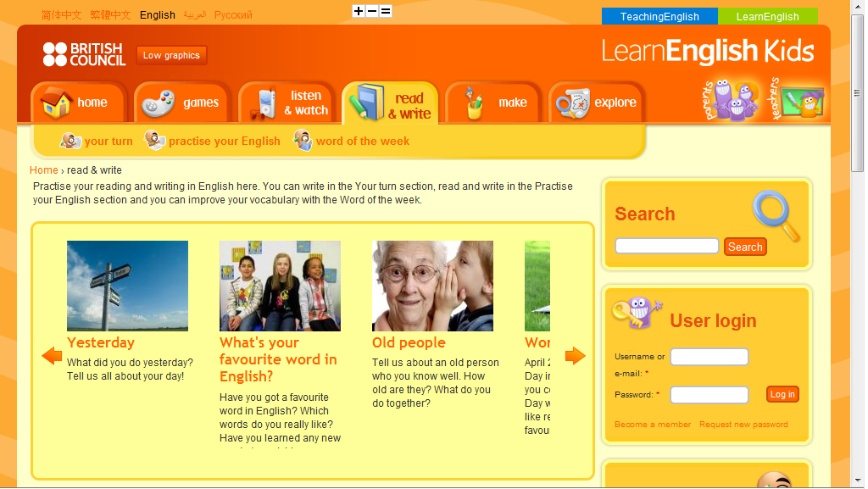Click the scrollbar up arrow

tap(857, 6)
